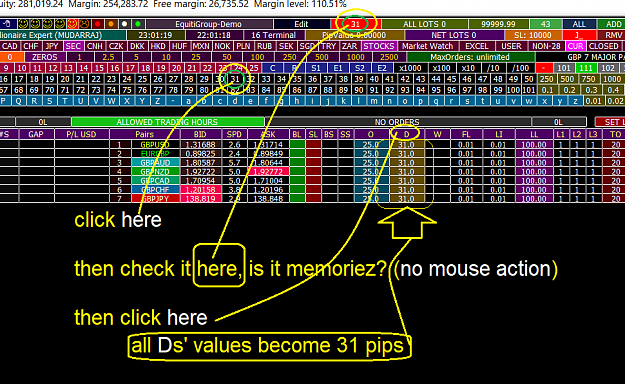Click the orange frowning face icon
The width and height of the screenshot is (625, 384).
pos(84,24)
